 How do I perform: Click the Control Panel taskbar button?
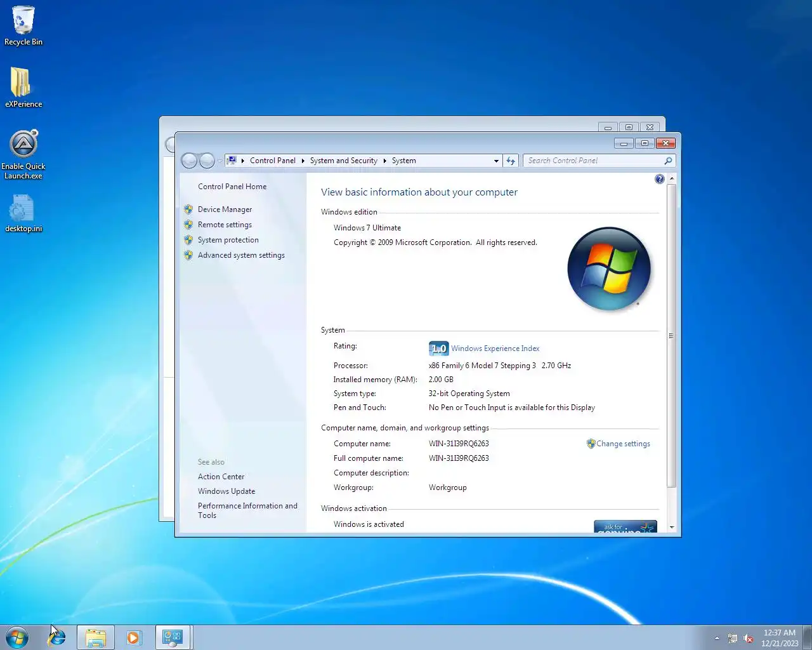click(173, 637)
